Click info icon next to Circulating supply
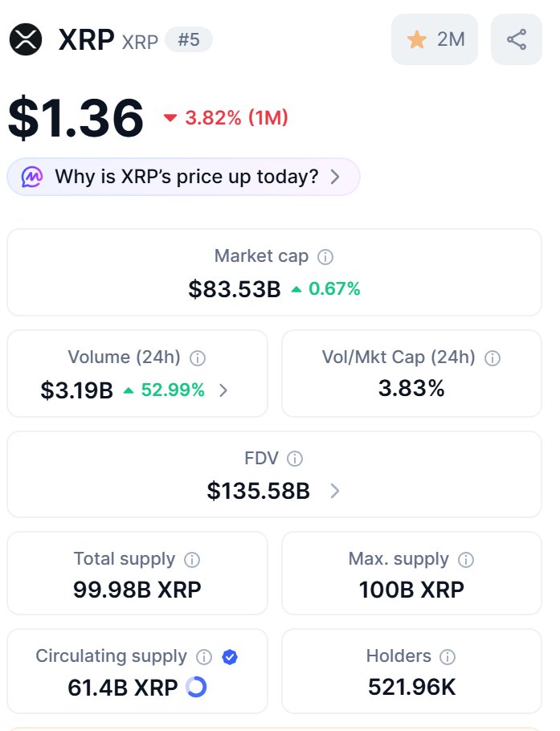Screen dimensions: 560x731 coord(204,658)
